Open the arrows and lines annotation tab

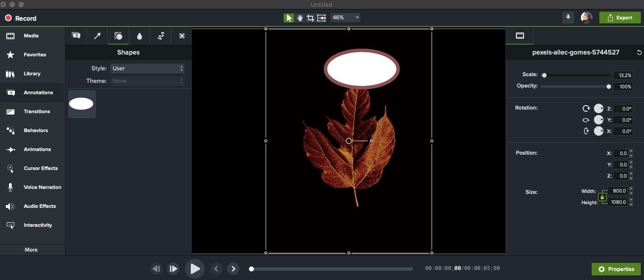(x=97, y=36)
